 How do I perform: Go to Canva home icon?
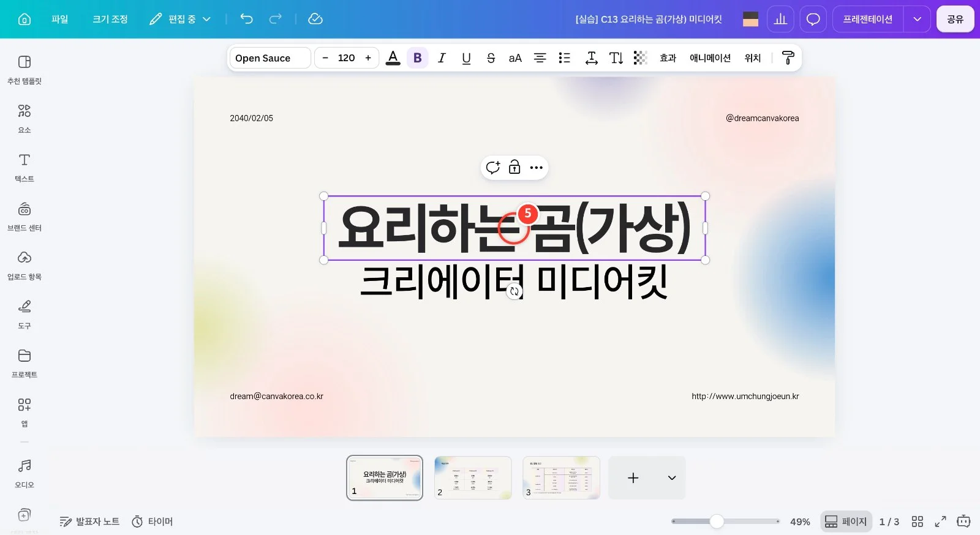coord(24,19)
